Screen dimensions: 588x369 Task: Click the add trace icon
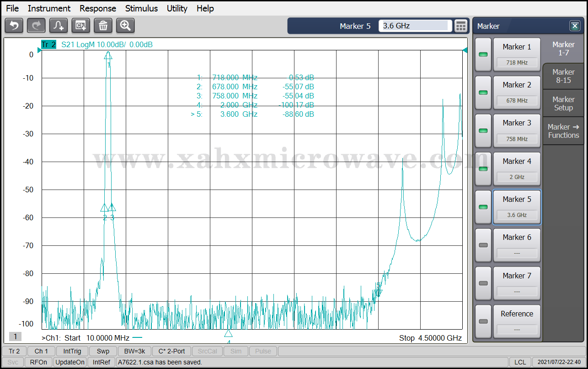click(59, 26)
